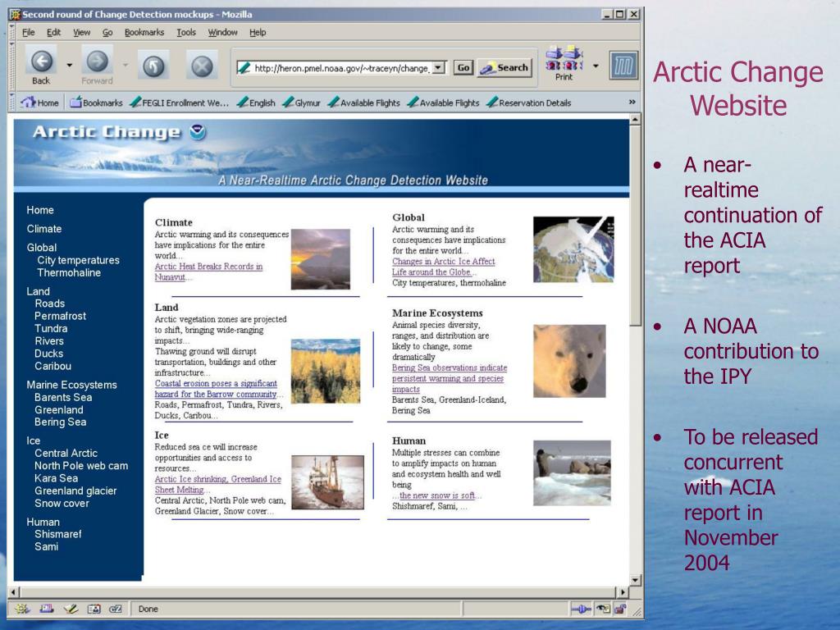Click the Forward navigation button
840x630 pixels.
(x=97, y=66)
